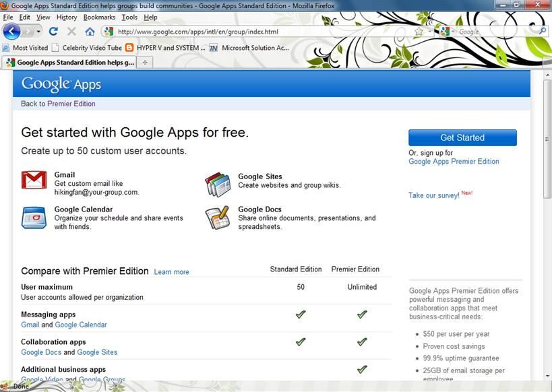The height and width of the screenshot is (392, 552).
Task: Open the Most Visited bookmarks folder
Action: (x=25, y=48)
